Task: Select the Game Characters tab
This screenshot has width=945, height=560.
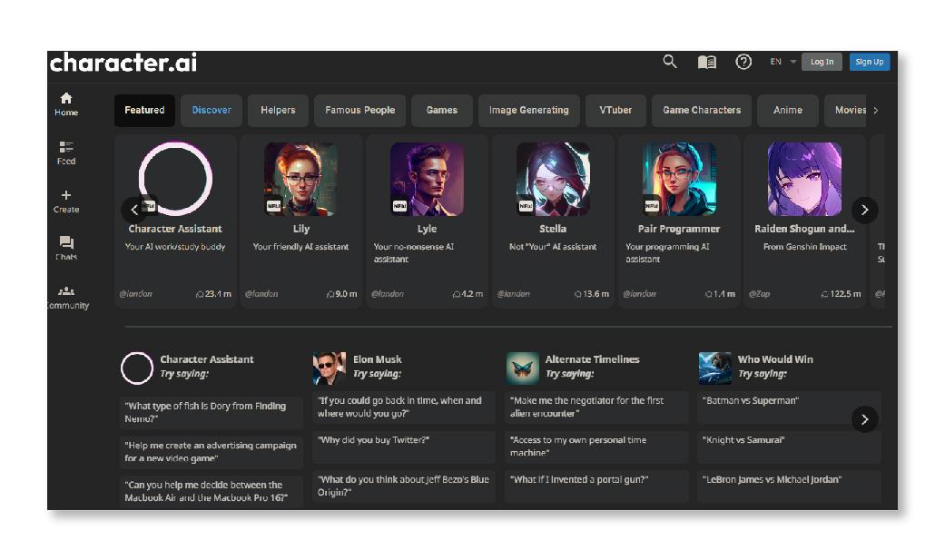Action: pos(701,110)
